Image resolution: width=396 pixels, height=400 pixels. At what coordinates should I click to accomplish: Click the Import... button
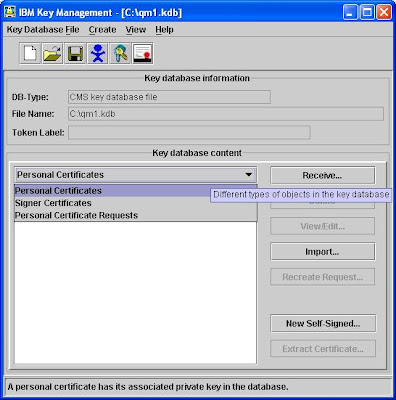pyautogui.click(x=322, y=252)
